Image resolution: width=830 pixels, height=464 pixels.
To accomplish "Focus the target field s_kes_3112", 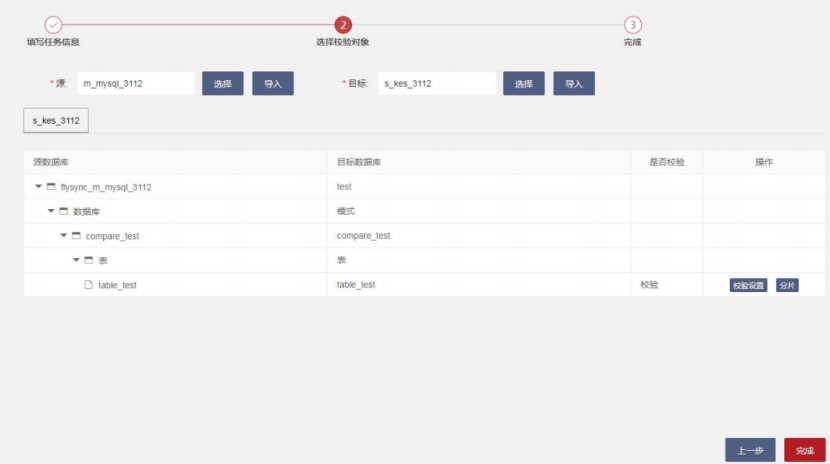I will [437, 84].
